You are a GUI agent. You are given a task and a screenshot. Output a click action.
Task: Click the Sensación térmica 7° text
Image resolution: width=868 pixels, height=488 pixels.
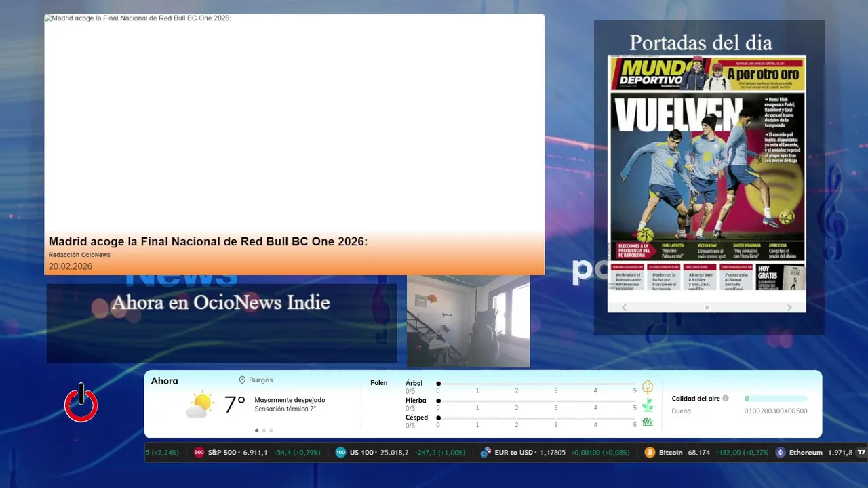pyautogui.click(x=285, y=409)
